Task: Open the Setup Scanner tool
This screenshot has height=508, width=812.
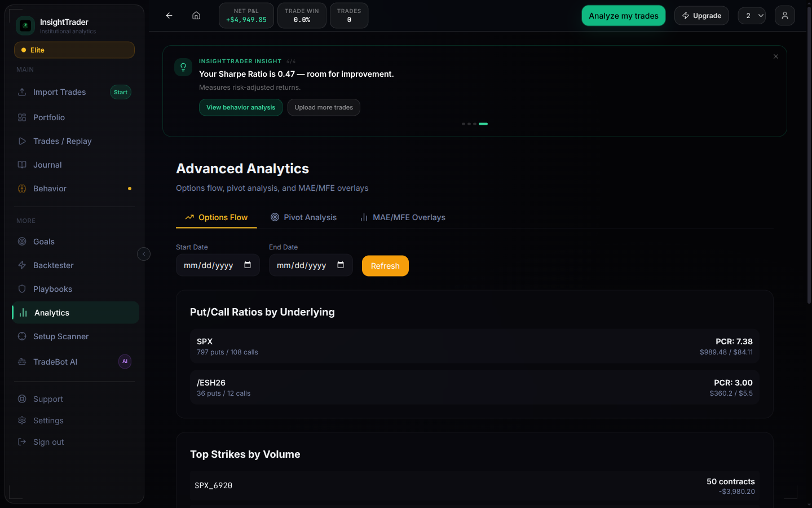Action: pos(60,336)
